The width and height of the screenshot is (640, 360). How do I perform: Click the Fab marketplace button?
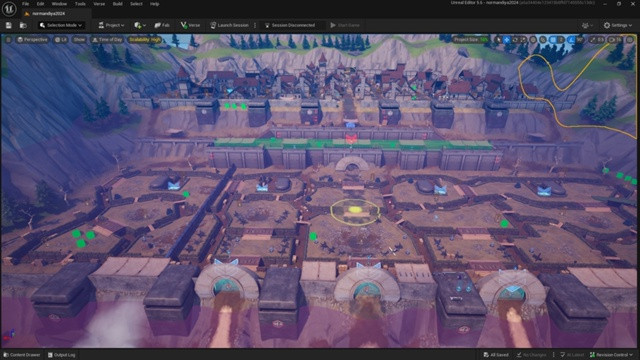pyautogui.click(x=162, y=25)
